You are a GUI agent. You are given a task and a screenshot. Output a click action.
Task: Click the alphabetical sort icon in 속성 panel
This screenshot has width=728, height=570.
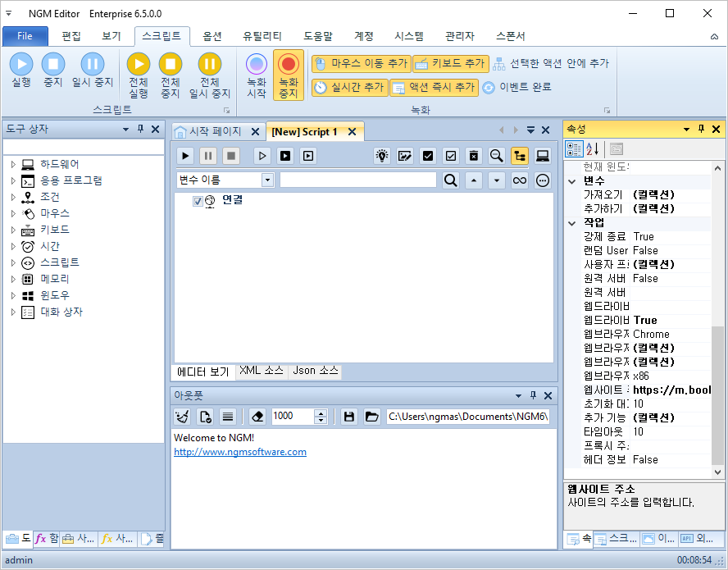coord(592,149)
